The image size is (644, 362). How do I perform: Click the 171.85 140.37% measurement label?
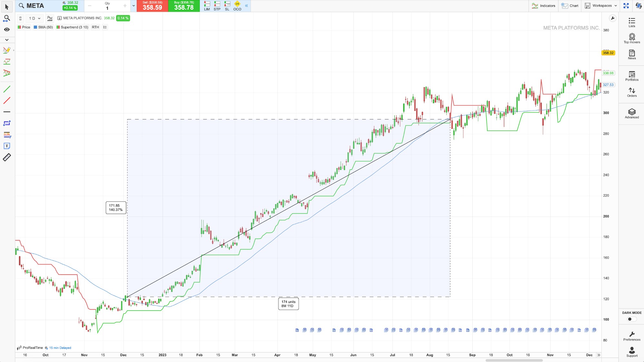coord(116,208)
